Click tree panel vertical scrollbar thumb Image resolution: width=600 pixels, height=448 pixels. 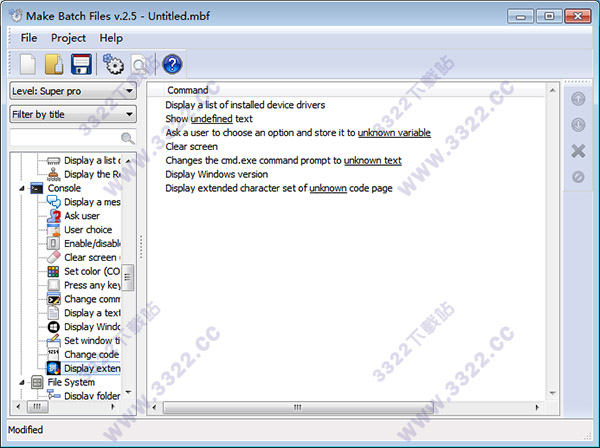pos(128,277)
